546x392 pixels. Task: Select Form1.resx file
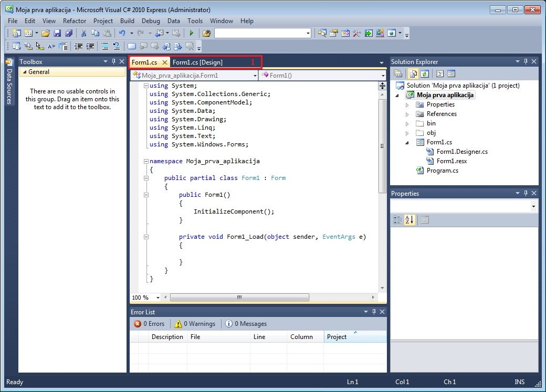click(451, 161)
